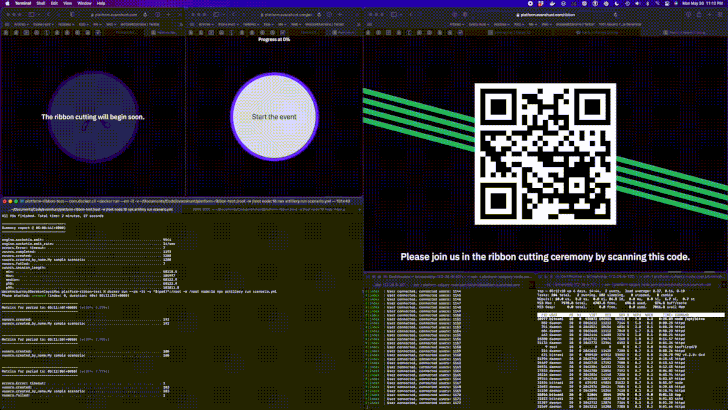Open tab overview in the QR code Safari window
Image resolution: width=728 pixels, height=410 pixels.
[x=720, y=15]
